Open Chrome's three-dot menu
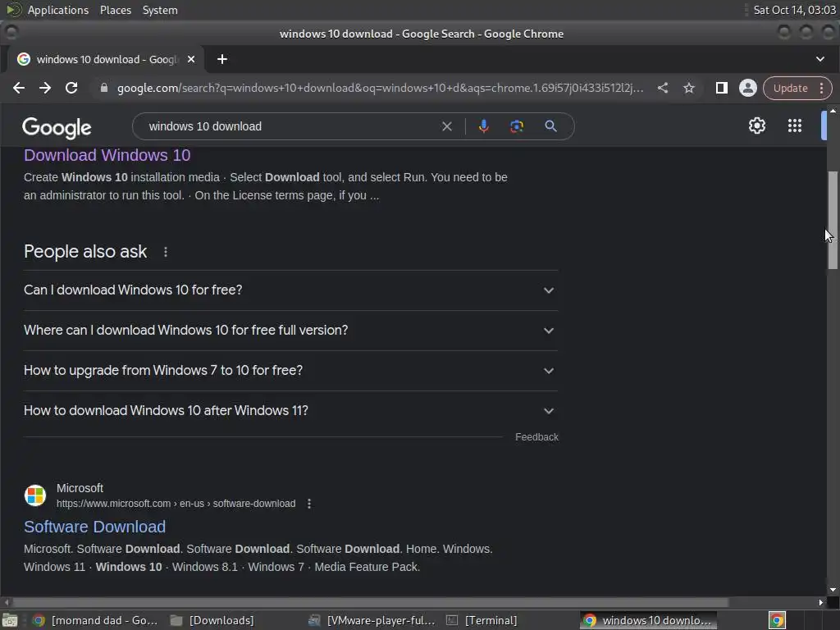840x630 pixels. 821,88
